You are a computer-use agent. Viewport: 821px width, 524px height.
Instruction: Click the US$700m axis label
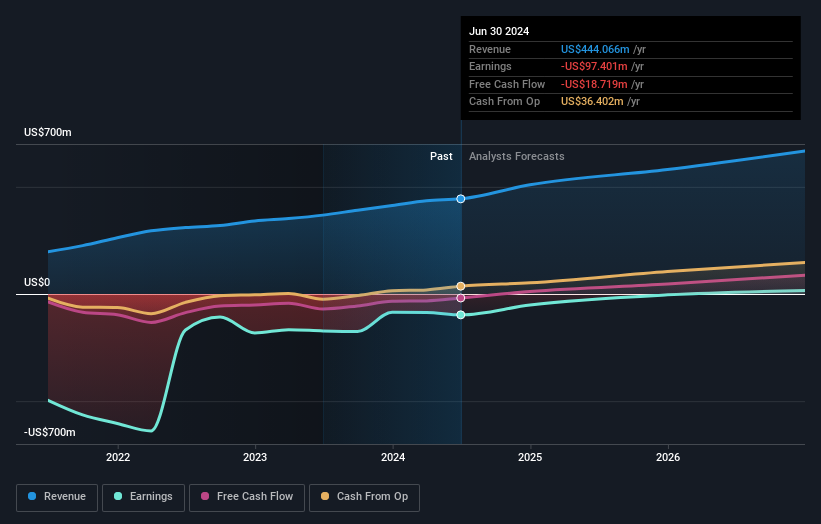point(48,132)
